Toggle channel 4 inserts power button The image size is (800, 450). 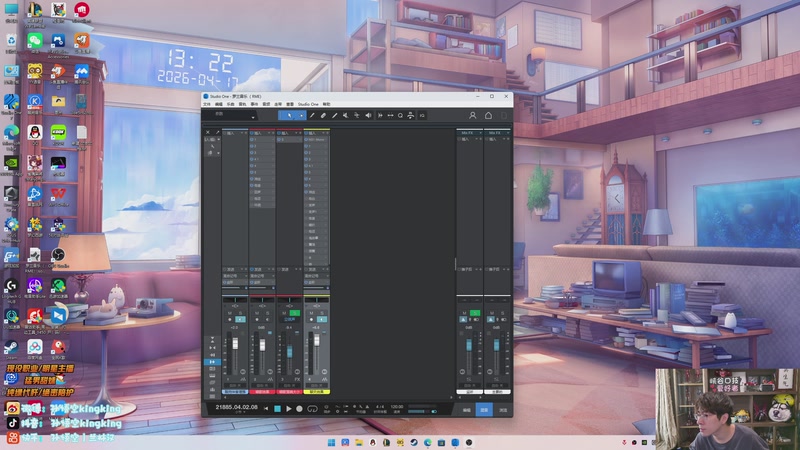point(306,133)
